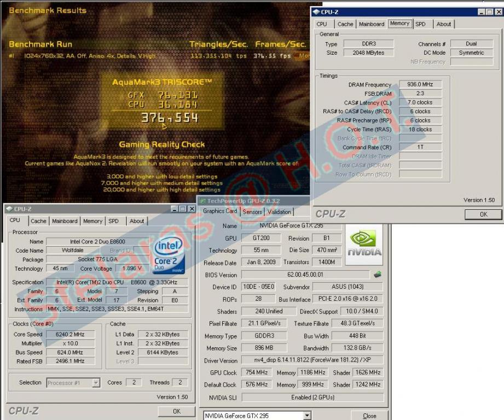The width and height of the screenshot is (504, 420).
Task: Click the Subvendor value 'ASUS (1043)'
Action: click(348, 287)
